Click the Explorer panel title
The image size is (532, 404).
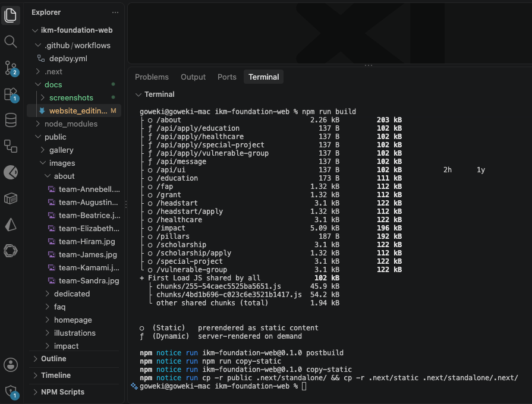click(x=46, y=12)
